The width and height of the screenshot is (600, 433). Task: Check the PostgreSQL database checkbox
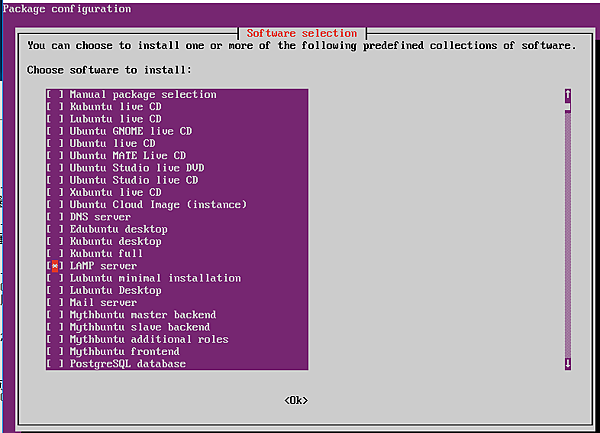(x=55, y=364)
